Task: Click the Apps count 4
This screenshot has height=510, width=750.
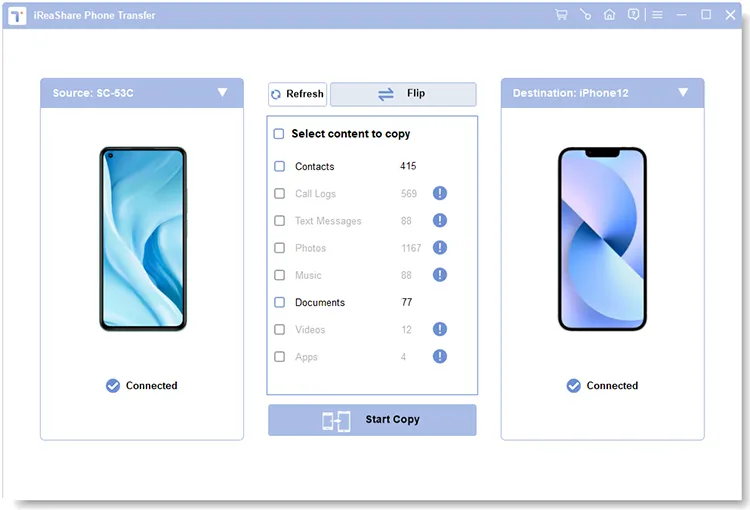Action: [403, 357]
